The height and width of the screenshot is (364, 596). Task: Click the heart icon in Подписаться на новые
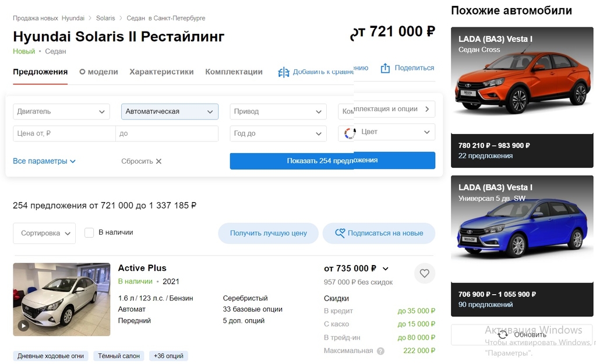coord(340,233)
